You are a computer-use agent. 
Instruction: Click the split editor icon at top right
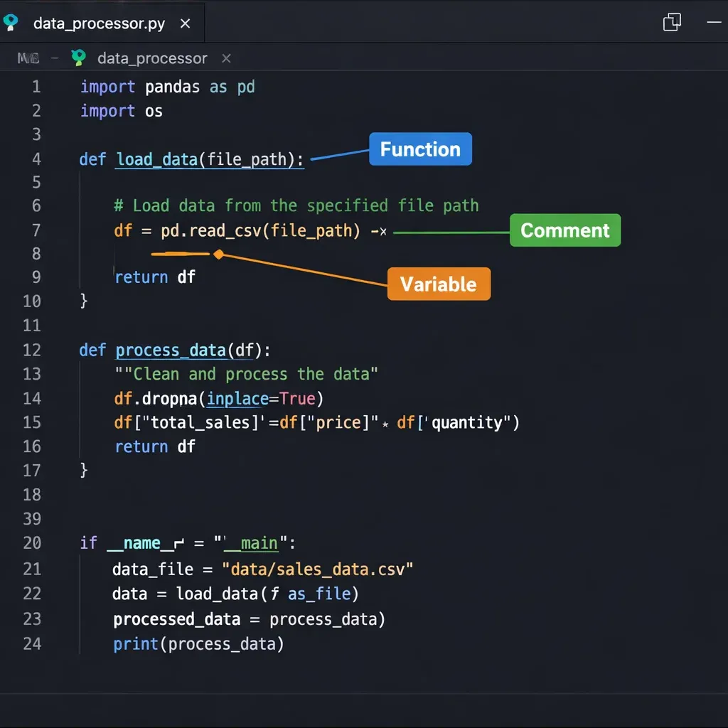[672, 23]
